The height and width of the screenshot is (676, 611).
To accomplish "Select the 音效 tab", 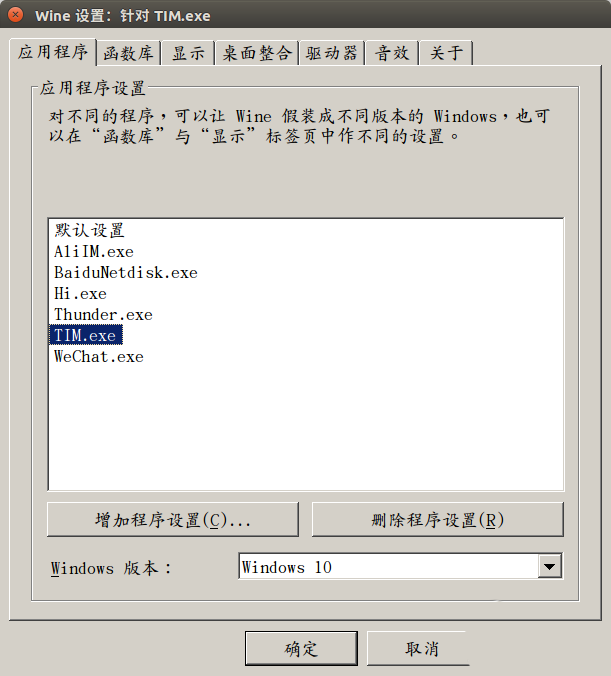I will (392, 53).
